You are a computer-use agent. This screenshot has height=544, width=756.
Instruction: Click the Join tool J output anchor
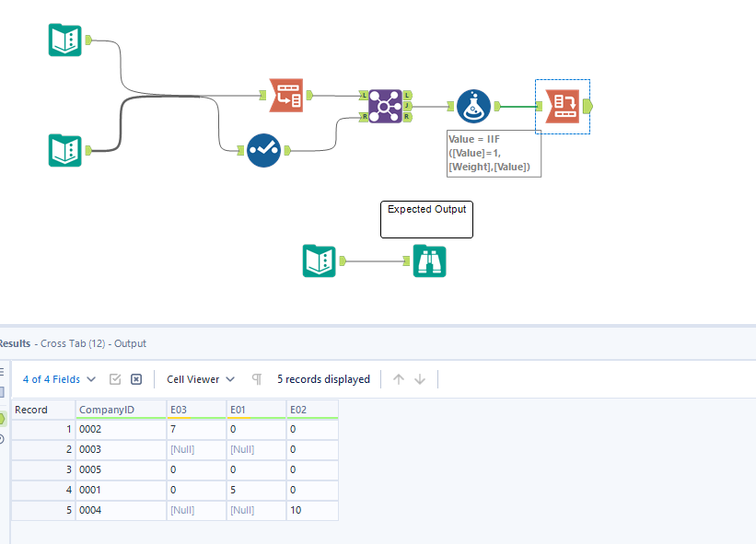pos(407,106)
